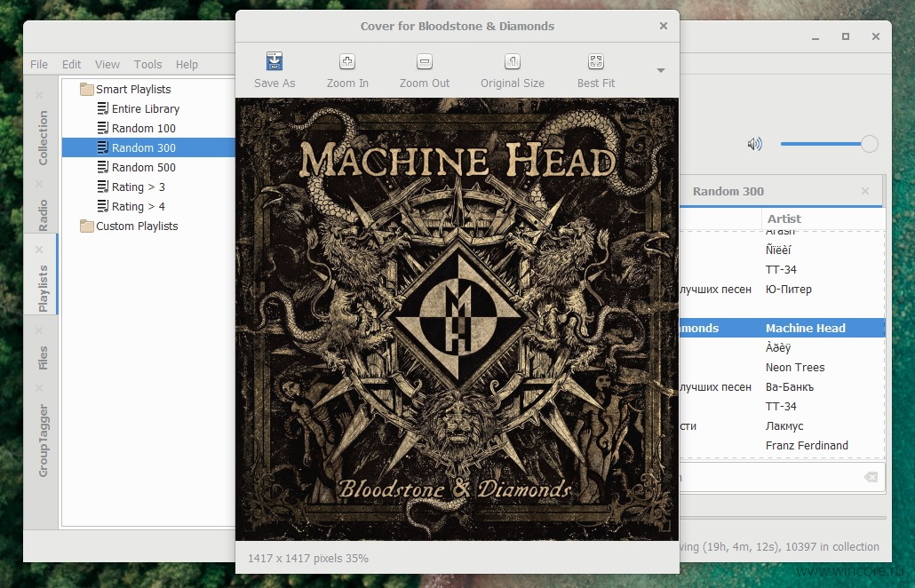The image size is (915, 588).
Task: Click the Rating > 4 playlist icon
Action: (103, 206)
